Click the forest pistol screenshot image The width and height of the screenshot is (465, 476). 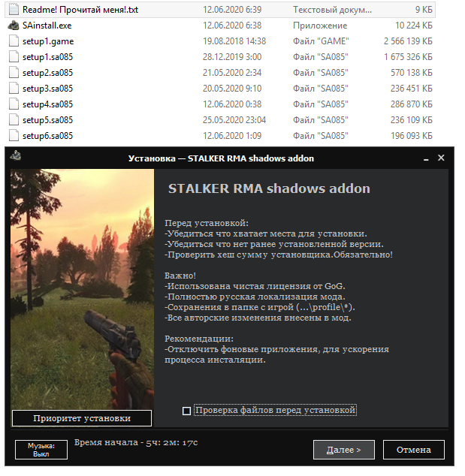83,289
